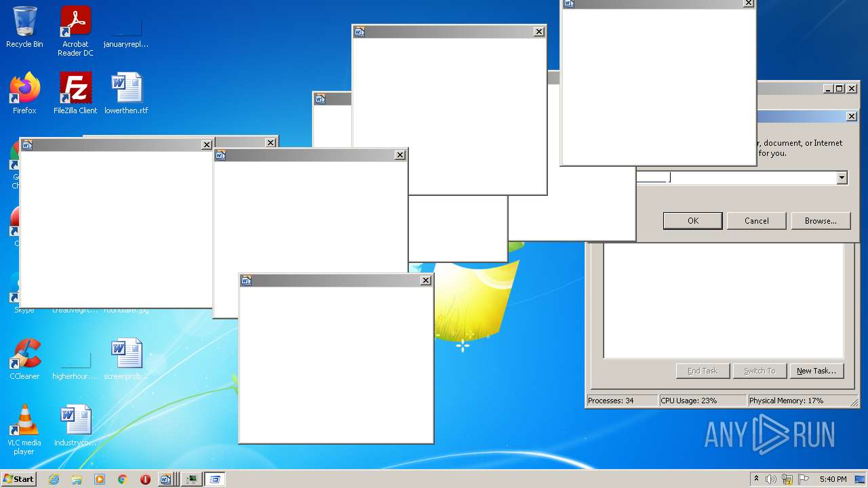Image resolution: width=868 pixels, height=488 pixels.
Task: Select lowerthen.rtf document icon
Action: pyautogui.click(x=126, y=94)
